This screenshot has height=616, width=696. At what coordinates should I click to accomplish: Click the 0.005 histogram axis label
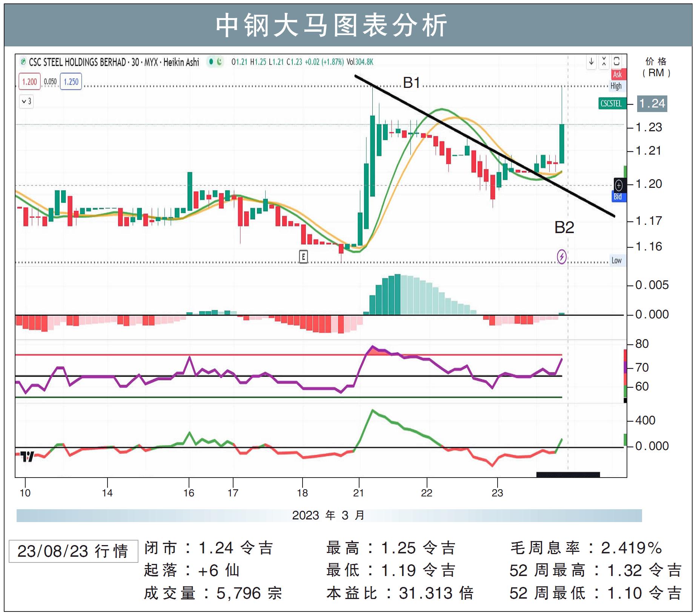[652, 285]
